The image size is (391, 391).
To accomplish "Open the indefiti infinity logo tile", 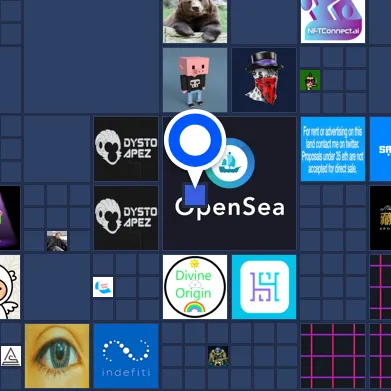I will (126, 356).
